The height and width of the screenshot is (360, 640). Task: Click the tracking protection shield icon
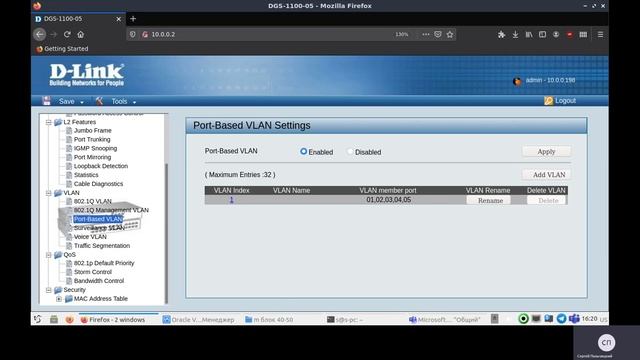pyautogui.click(x=133, y=35)
